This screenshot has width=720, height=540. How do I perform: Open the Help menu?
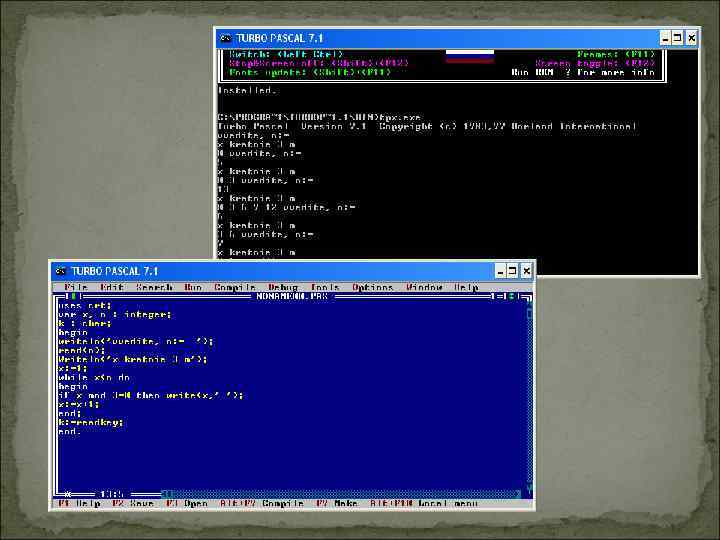pos(466,287)
